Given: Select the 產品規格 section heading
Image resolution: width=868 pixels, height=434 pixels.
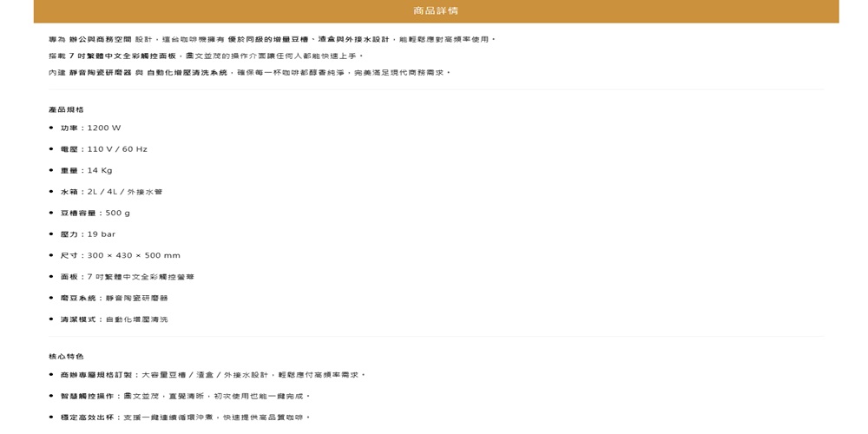Looking at the screenshot, I should click(66, 110).
